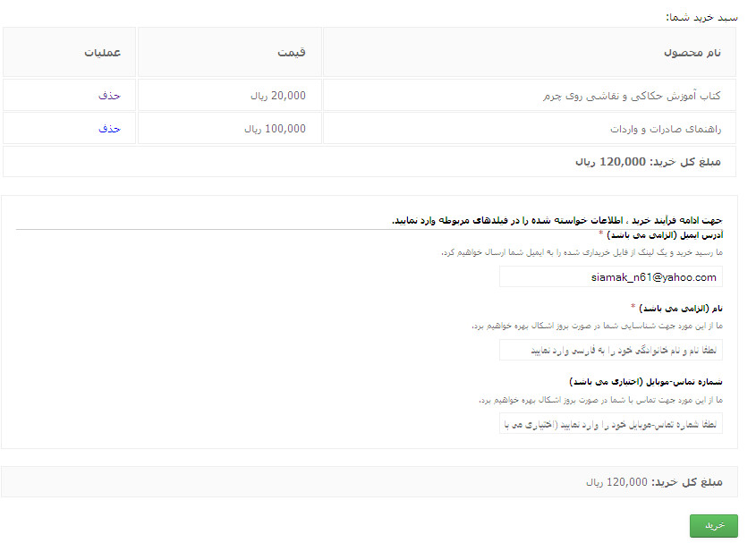
Task: Click the عملیات actions column header
Action: click(103, 53)
